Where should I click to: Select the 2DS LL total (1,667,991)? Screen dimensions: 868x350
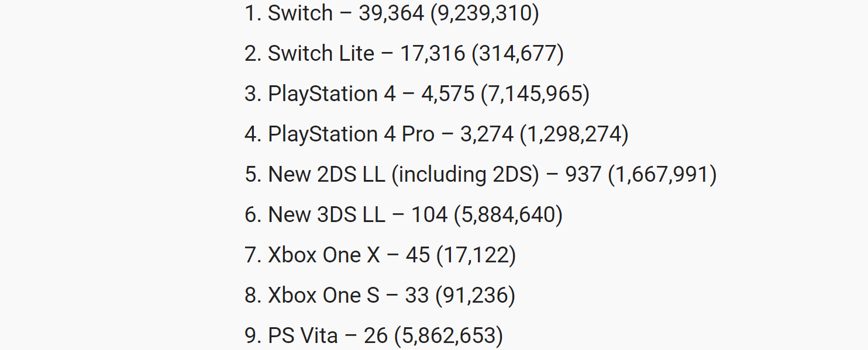(x=663, y=175)
